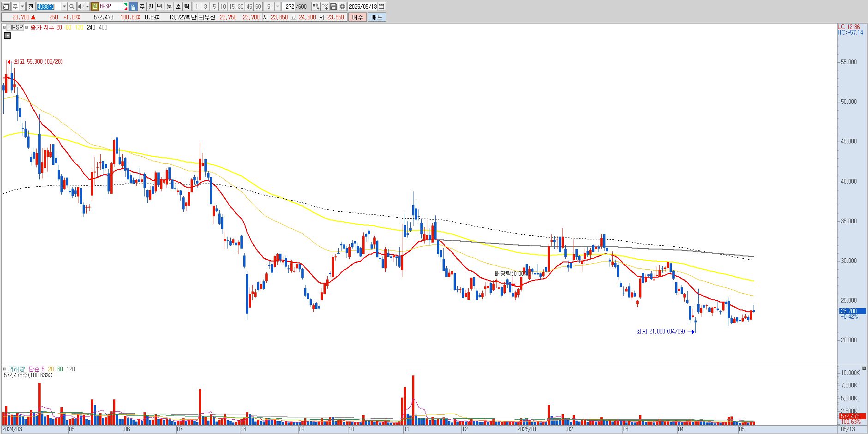Click the top-left chart layout icon
The width and height of the screenshot is (868, 434).
click(x=6, y=6)
